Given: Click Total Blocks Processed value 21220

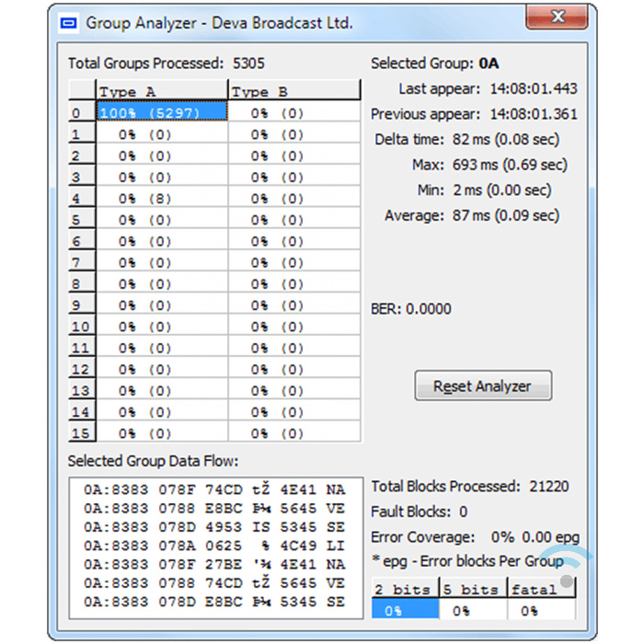Looking at the screenshot, I should tap(548, 487).
